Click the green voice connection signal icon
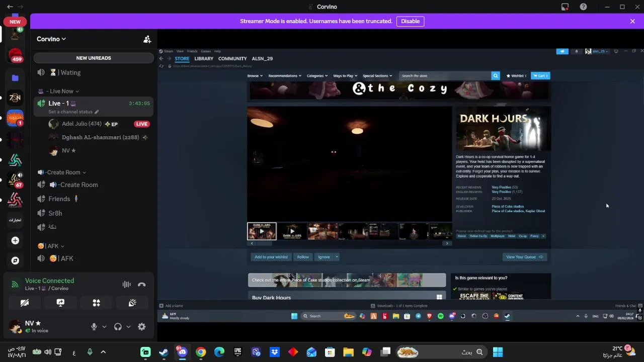The height and width of the screenshot is (362, 644). point(15,284)
